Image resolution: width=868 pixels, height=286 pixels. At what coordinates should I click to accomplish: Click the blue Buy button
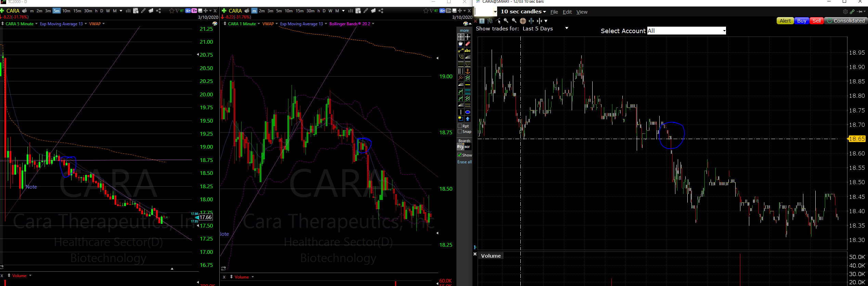click(802, 21)
